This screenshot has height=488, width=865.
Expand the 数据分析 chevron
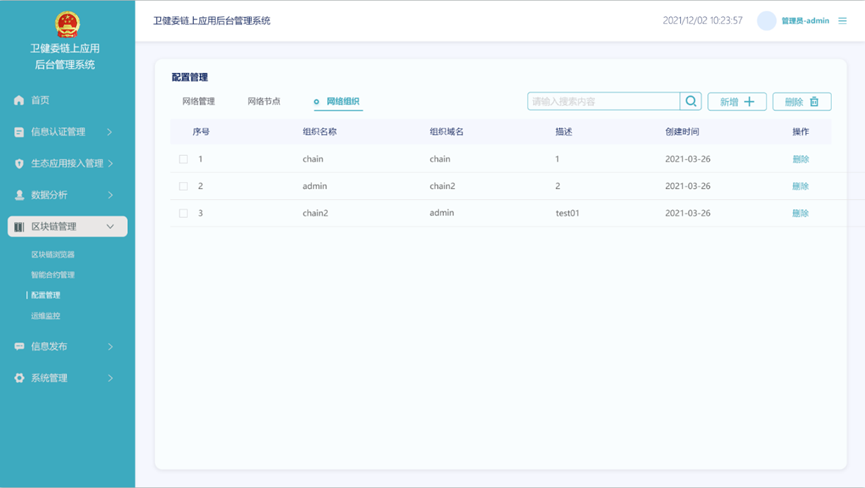pyautogui.click(x=110, y=195)
